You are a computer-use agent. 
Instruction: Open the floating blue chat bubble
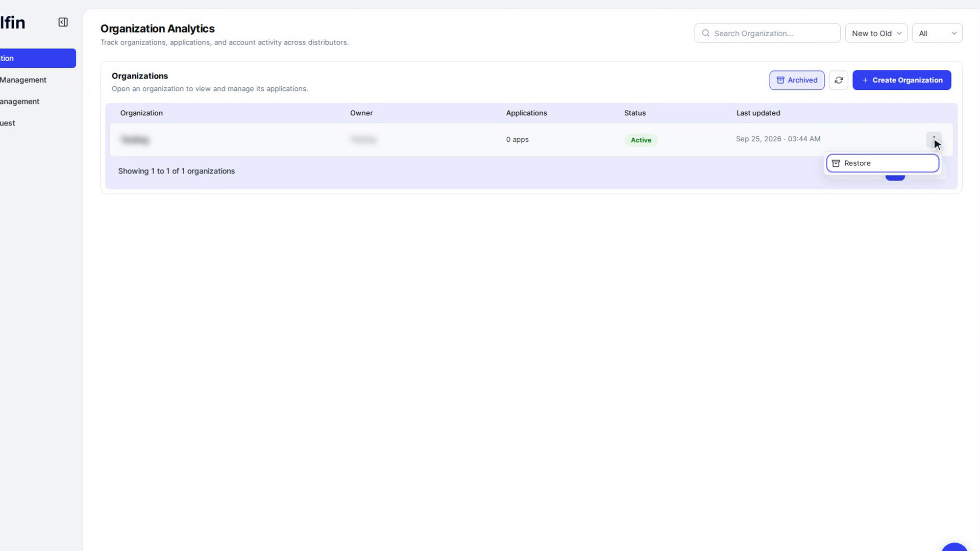pyautogui.click(x=954, y=547)
